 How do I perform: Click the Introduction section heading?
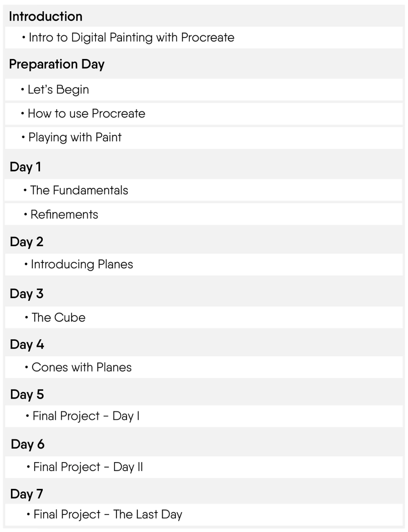point(46,16)
